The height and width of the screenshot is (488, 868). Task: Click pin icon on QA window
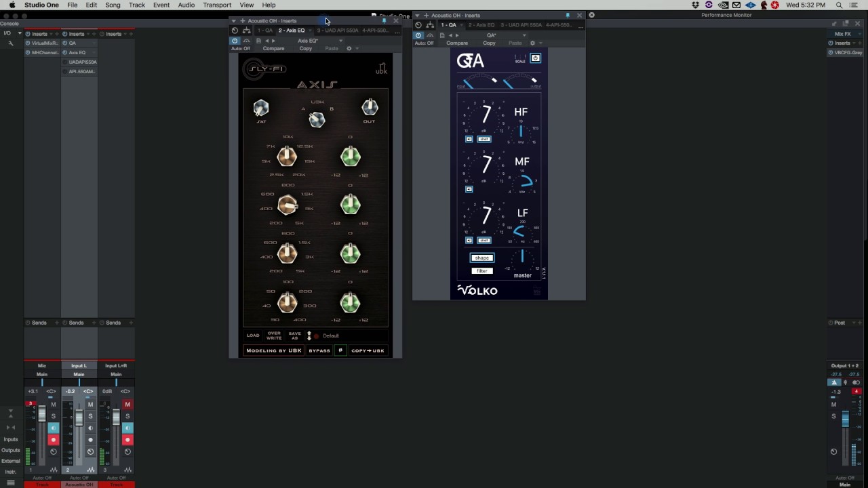(568, 15)
